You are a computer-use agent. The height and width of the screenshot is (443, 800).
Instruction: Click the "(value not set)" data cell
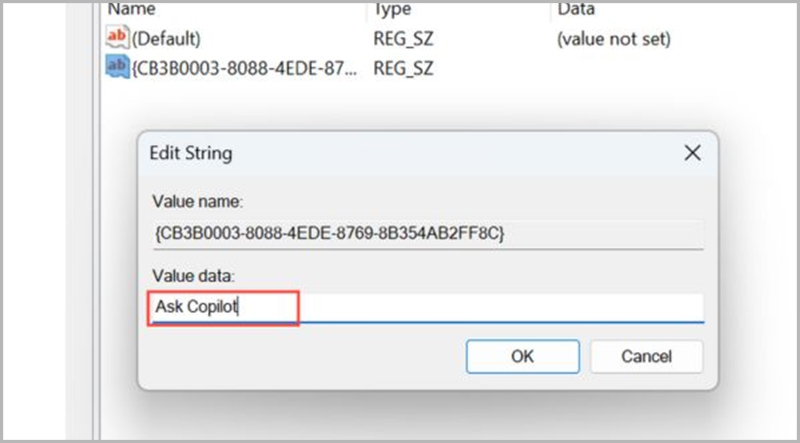(613, 39)
